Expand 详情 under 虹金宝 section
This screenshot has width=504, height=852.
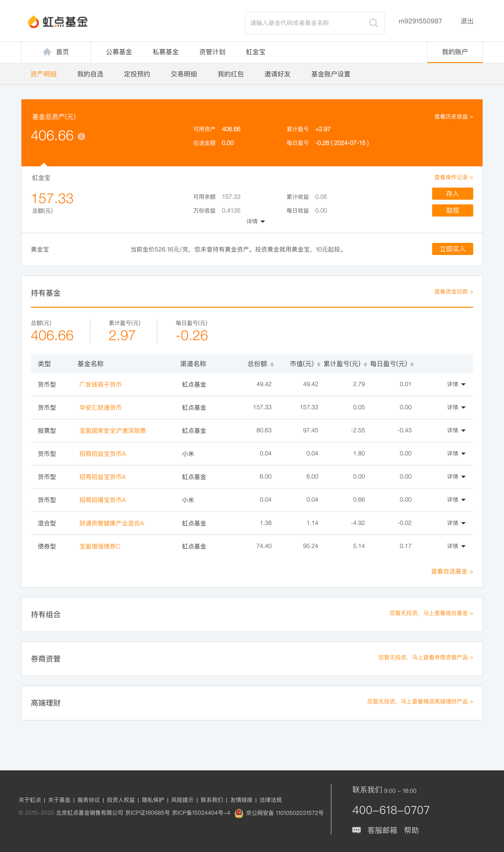(x=255, y=221)
